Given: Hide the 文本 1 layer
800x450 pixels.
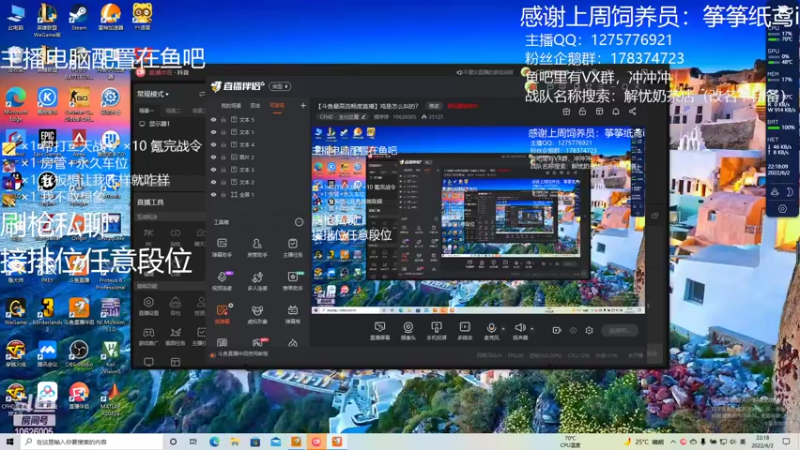Looking at the screenshot, I should click(x=213, y=132).
